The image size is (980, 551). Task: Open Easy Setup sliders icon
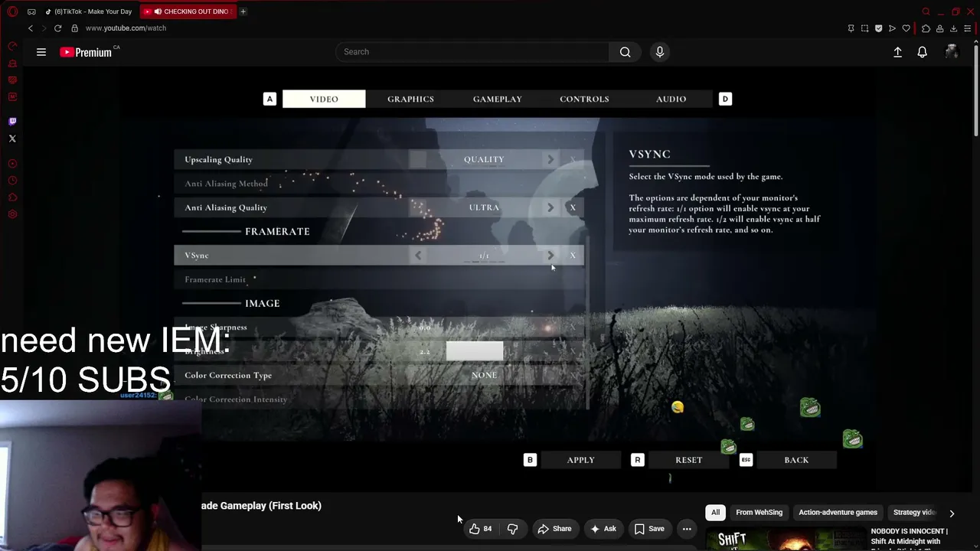pos(968,28)
